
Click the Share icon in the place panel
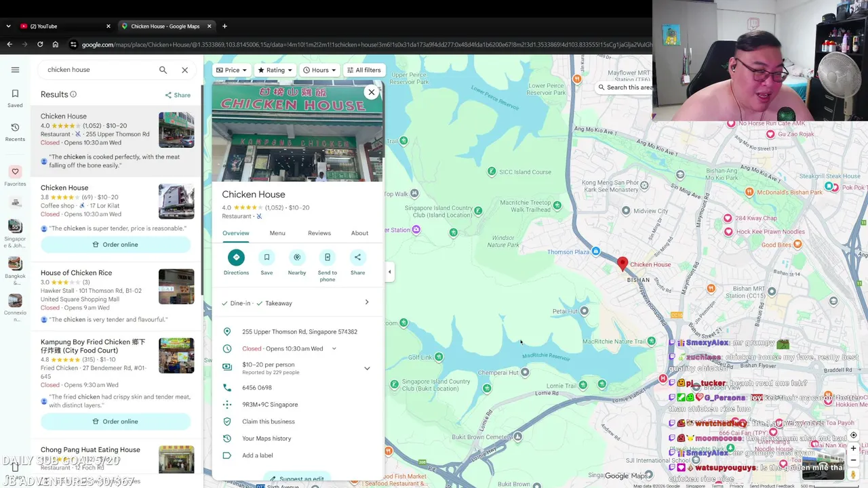pyautogui.click(x=357, y=257)
